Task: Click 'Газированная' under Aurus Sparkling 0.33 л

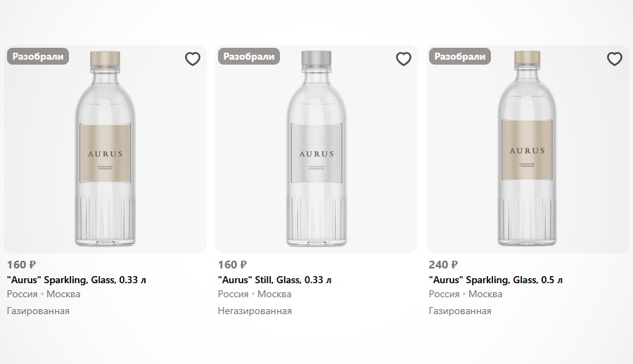Action: point(38,311)
